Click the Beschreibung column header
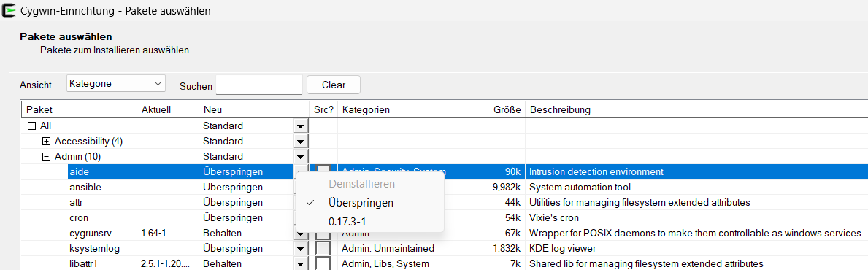 click(696, 110)
